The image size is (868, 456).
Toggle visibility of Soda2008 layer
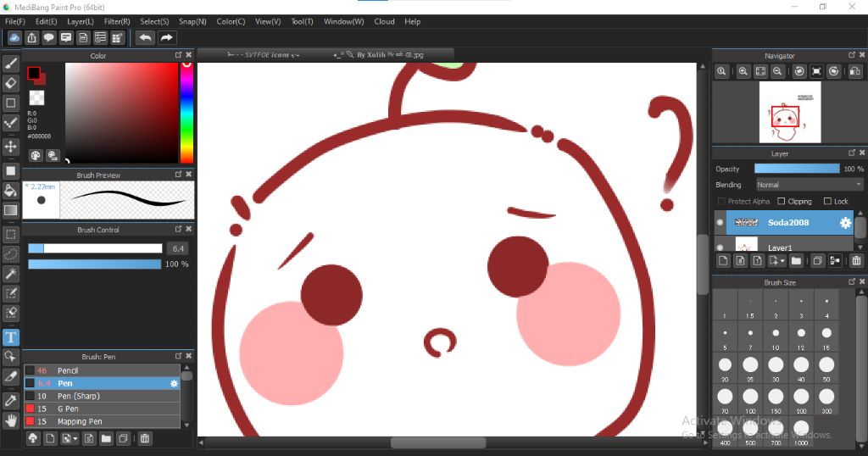pos(720,222)
